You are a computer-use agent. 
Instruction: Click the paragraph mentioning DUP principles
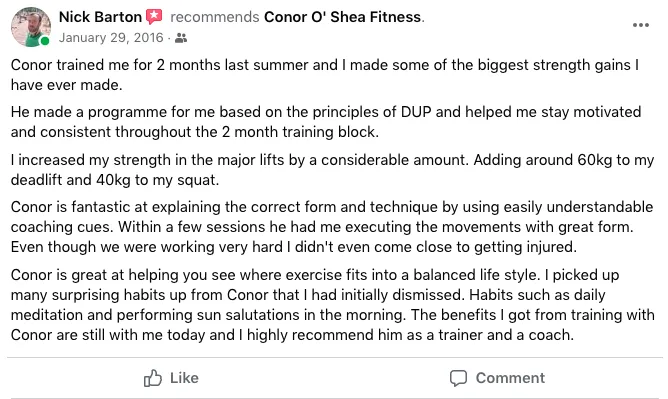pos(326,122)
